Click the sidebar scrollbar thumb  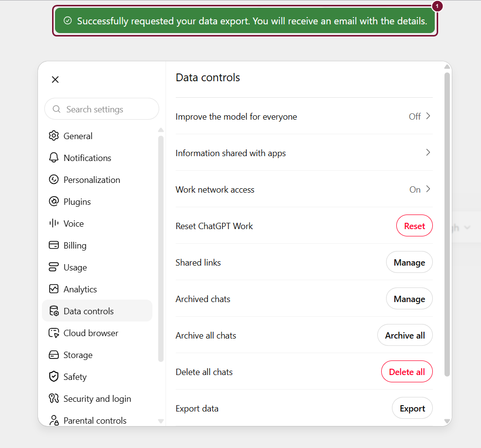click(161, 249)
